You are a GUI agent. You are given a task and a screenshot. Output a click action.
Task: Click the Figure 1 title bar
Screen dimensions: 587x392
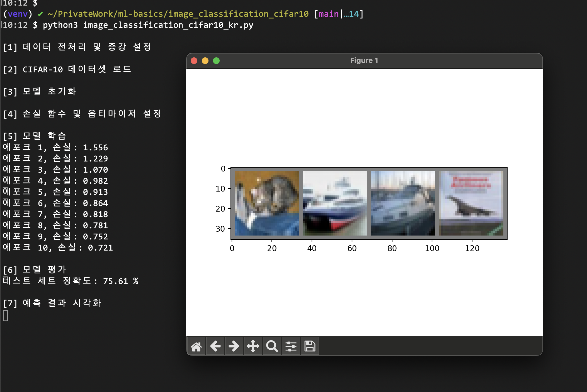364,61
